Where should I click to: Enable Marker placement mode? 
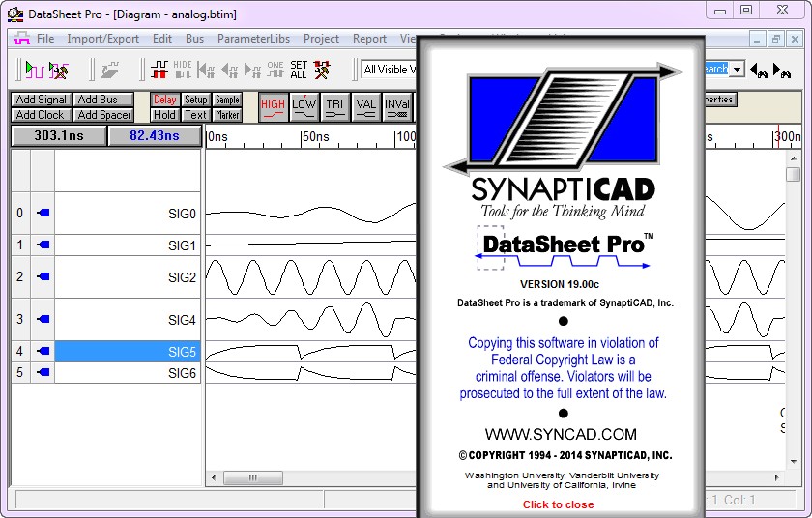(x=227, y=115)
